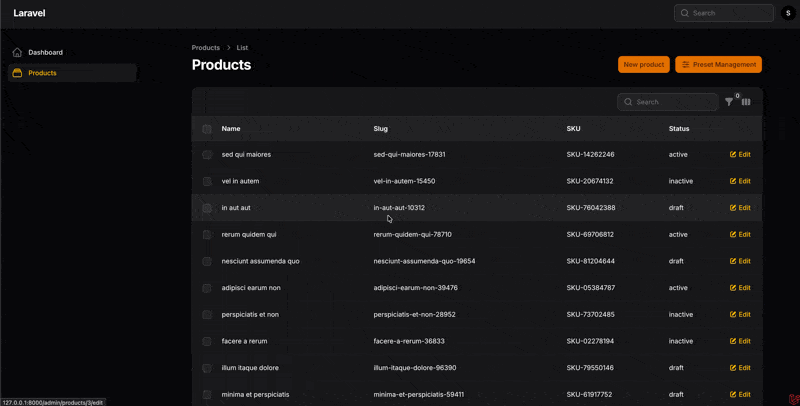
Task: Click the Laravel debugbar icon in corner
Action: pos(792,398)
